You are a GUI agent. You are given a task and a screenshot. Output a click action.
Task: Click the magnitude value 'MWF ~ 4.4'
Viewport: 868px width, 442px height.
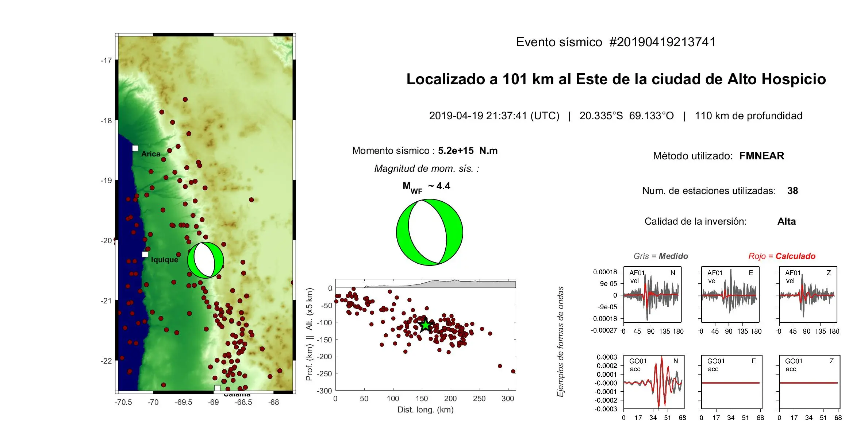click(x=426, y=187)
